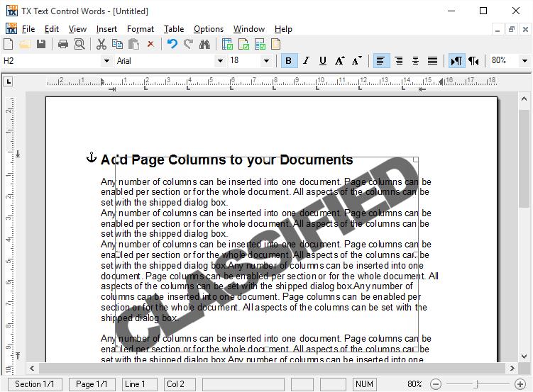Click the TX application icon in menu bar
This screenshot has width=533, height=392.
[11, 29]
